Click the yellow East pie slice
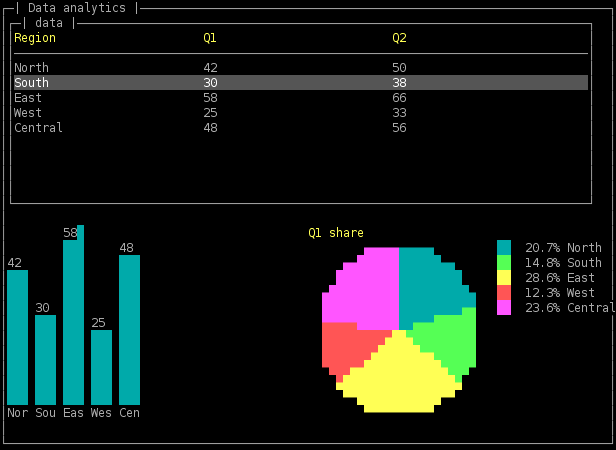The image size is (616, 450). coord(399,377)
